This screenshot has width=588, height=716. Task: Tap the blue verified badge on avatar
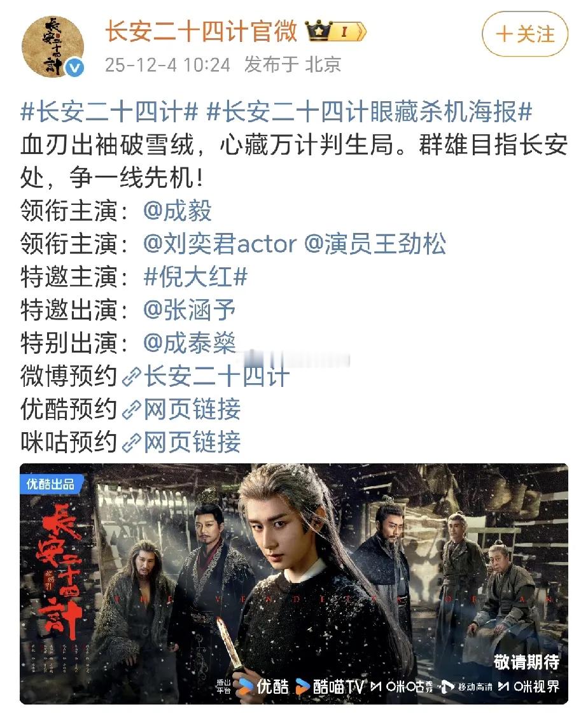(x=75, y=68)
